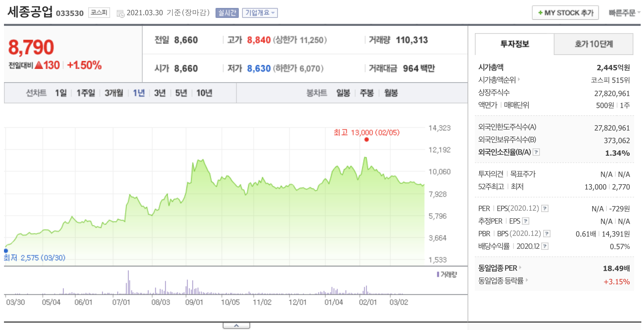644x330 pixels.
Task: Click the 거래량 value 110,313
Action: coord(412,40)
